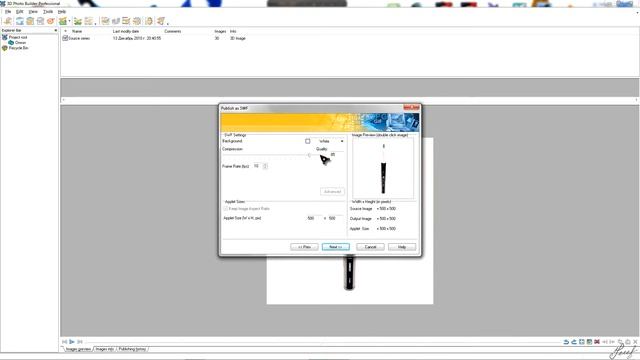Open the Tools menu
This screenshot has height=360, width=640.
(x=48, y=12)
